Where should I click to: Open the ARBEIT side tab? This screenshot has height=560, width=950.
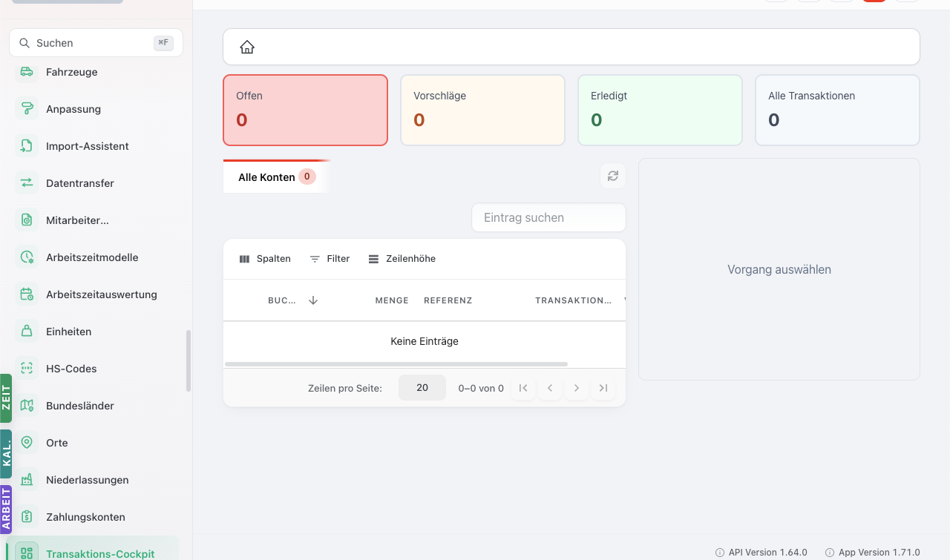[6, 510]
